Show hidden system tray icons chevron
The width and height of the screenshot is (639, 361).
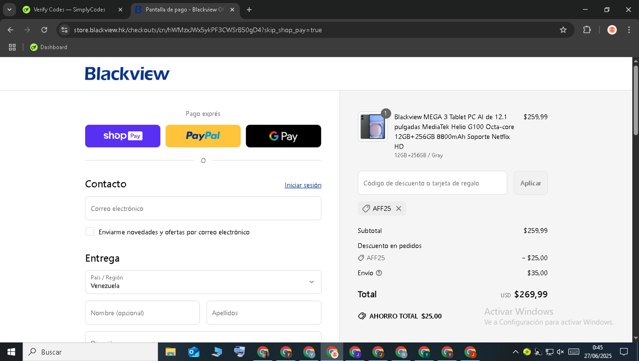pyautogui.click(x=516, y=352)
